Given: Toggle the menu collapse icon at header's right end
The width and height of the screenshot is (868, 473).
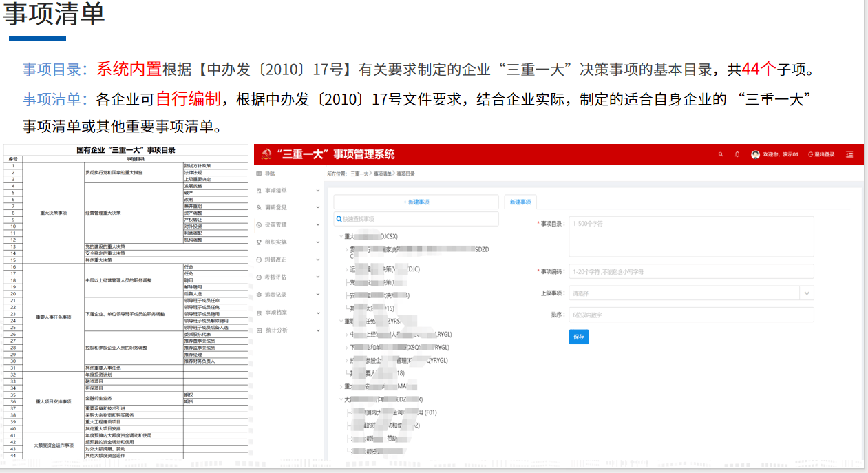Looking at the screenshot, I should [849, 154].
